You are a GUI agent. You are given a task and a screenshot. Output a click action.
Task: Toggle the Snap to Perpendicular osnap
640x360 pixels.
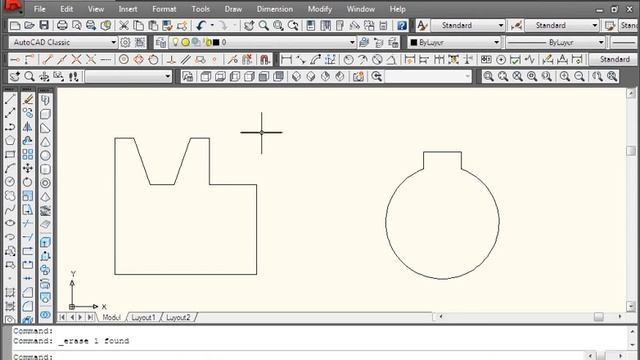[171, 60]
